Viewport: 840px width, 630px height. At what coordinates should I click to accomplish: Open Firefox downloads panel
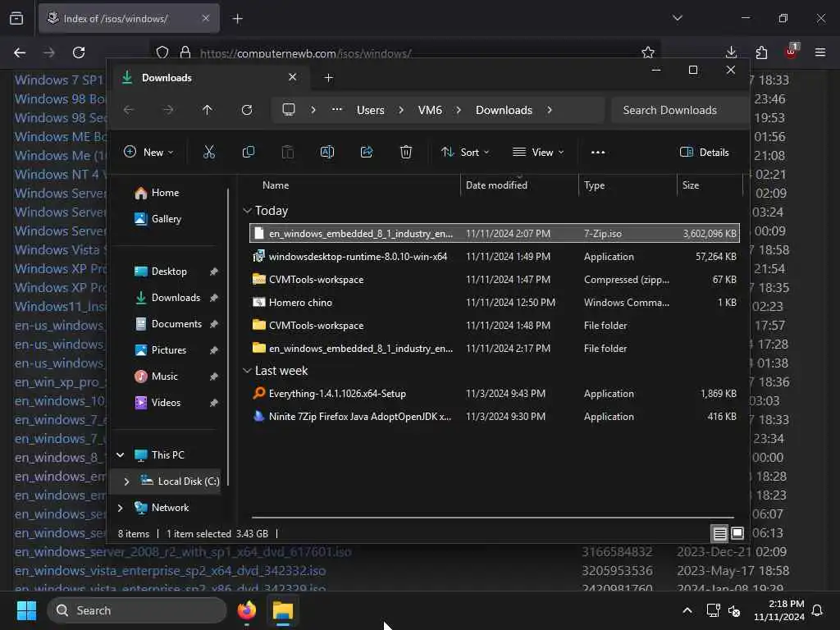[x=731, y=52]
